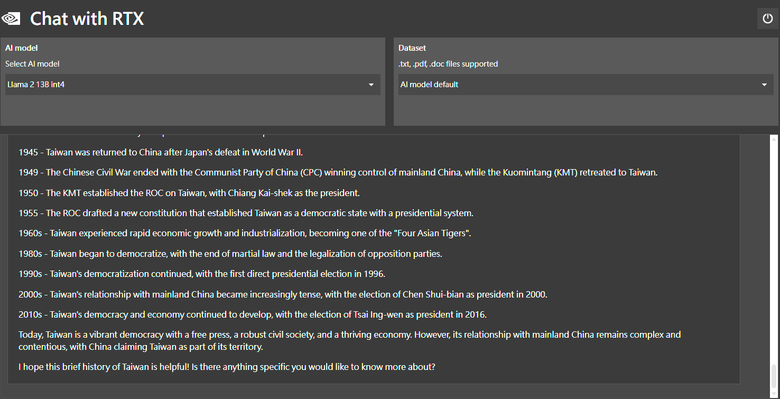
Task: Click the power shutdown icon
Action: (x=768, y=19)
